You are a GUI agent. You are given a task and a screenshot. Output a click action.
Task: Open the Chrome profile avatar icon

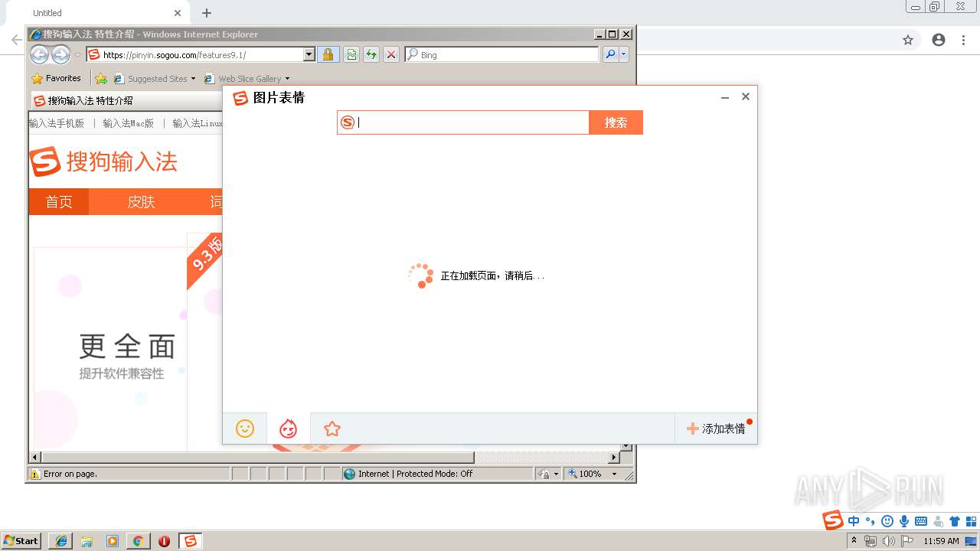939,40
